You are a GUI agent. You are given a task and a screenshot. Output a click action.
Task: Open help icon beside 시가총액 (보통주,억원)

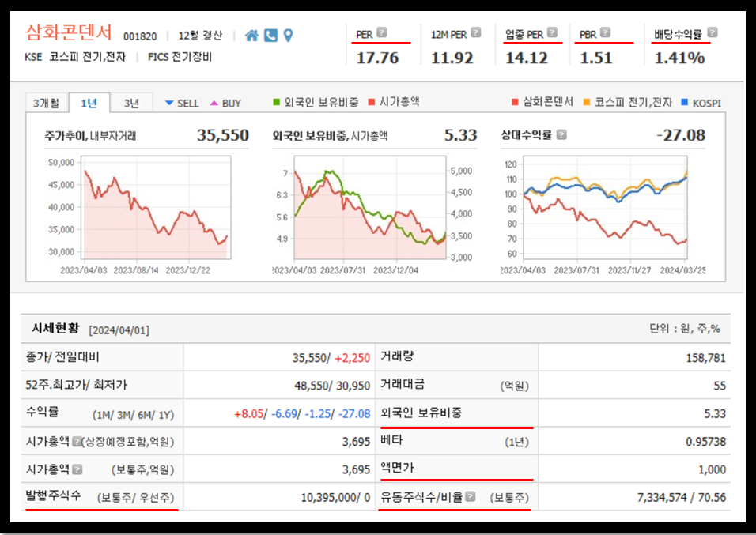(x=77, y=469)
